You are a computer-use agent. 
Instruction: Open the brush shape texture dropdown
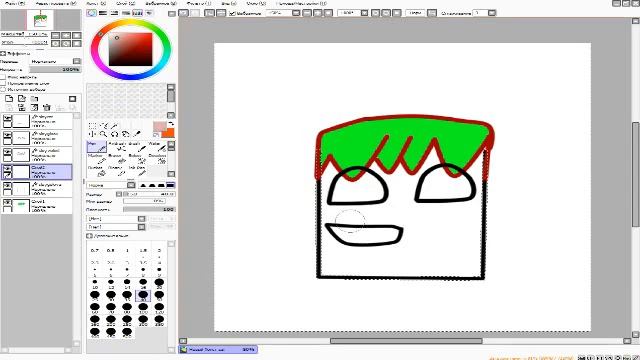[141, 219]
